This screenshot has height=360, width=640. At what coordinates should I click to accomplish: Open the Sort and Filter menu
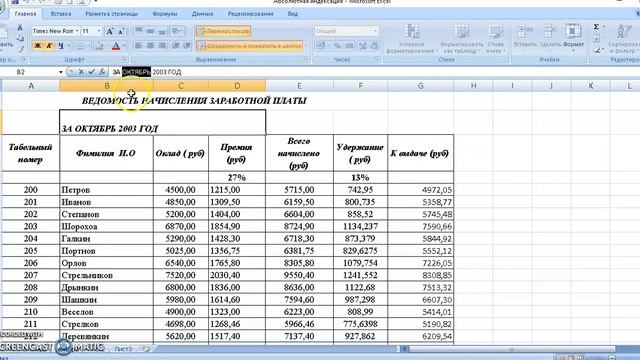pos(623,39)
